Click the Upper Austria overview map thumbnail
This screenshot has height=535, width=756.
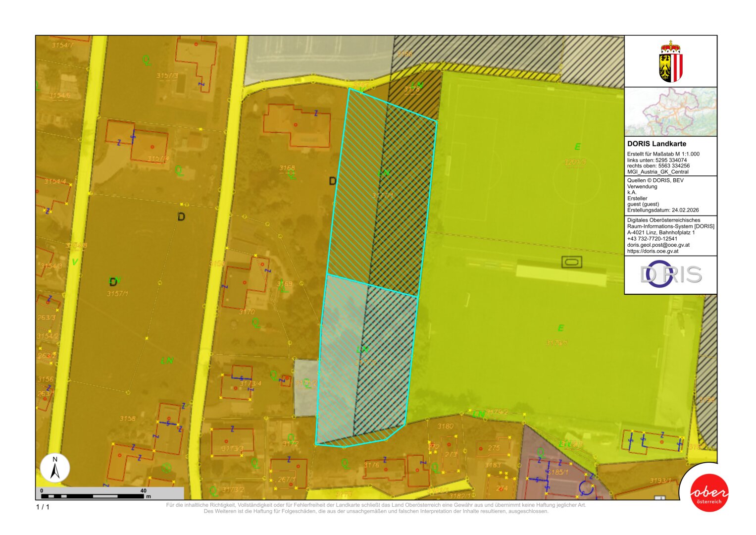tap(670, 112)
